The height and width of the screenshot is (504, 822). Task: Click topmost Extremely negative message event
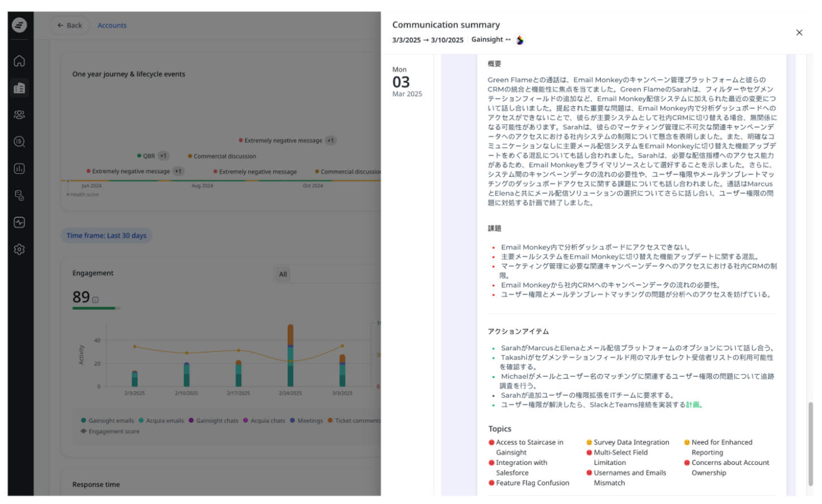pos(280,141)
